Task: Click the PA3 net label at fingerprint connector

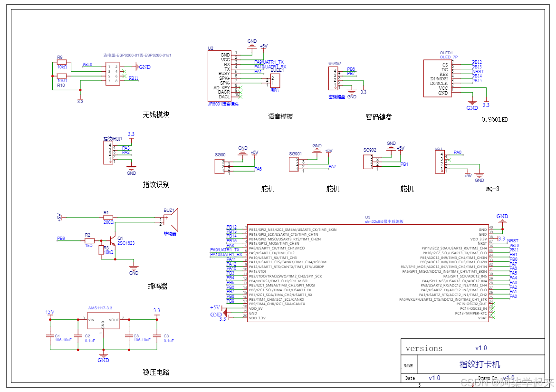Action: click(x=125, y=148)
